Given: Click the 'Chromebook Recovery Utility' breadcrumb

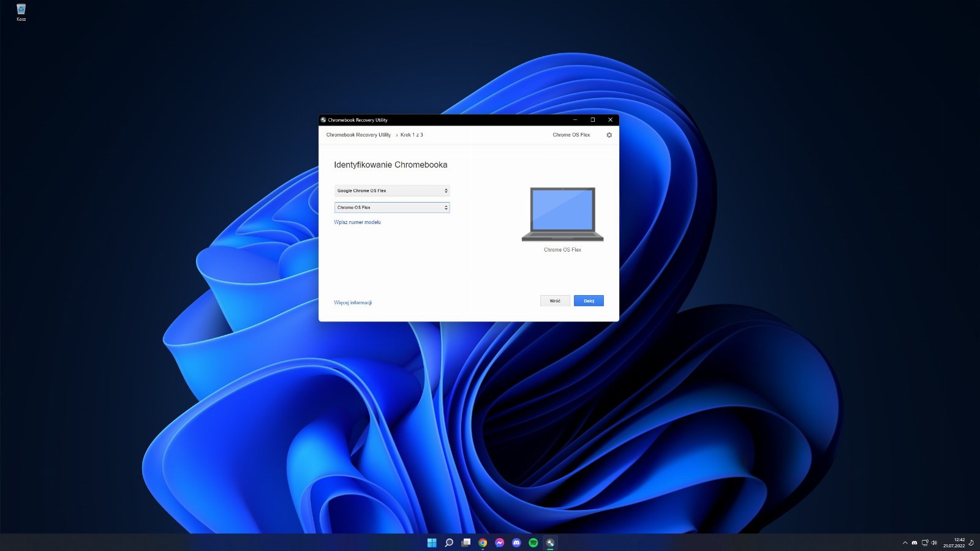Looking at the screenshot, I should tap(358, 135).
